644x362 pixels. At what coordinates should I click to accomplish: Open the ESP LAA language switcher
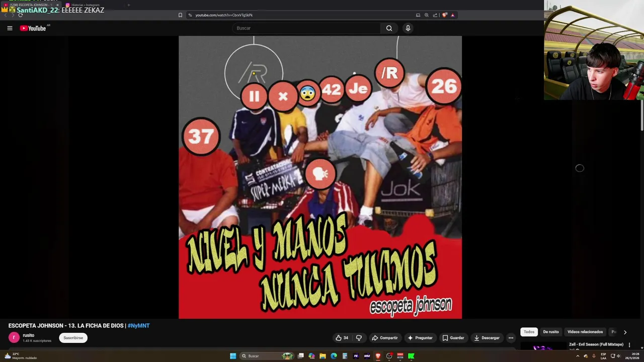click(x=603, y=356)
